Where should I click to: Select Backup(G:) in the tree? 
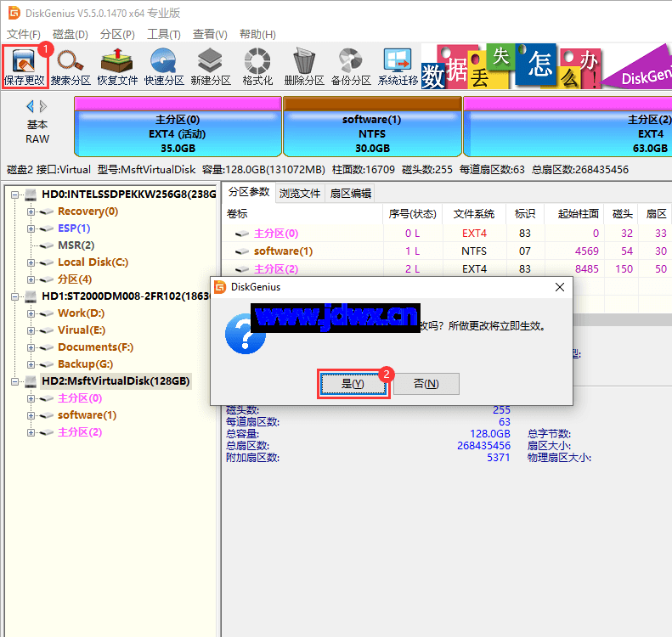85,364
